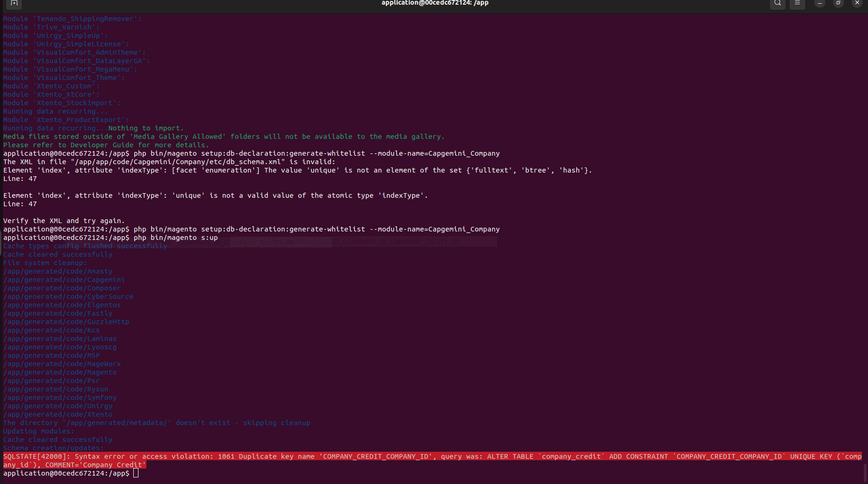Click the cursor at the last prompt
The image size is (868, 484).
click(136, 473)
